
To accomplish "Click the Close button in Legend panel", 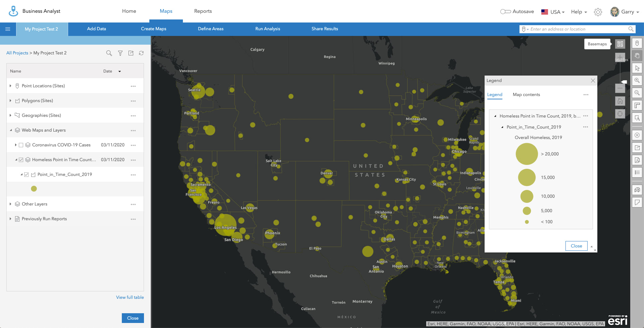I will pos(577,246).
